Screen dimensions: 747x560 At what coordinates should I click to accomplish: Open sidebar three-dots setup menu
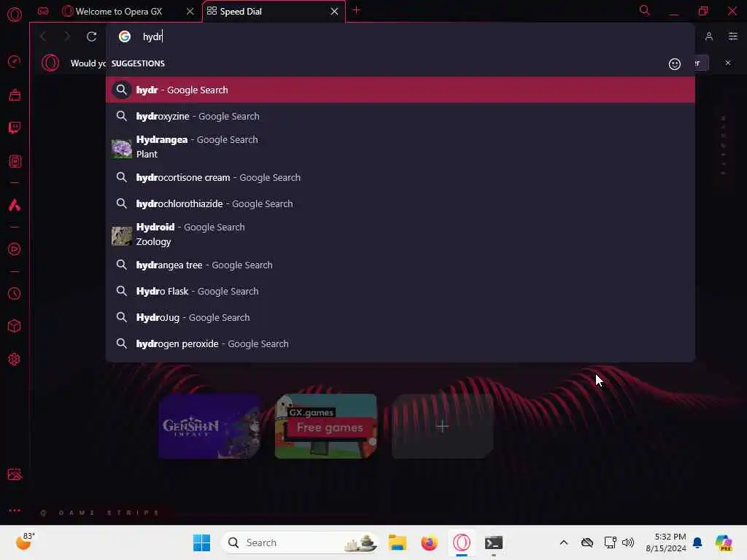tap(15, 510)
